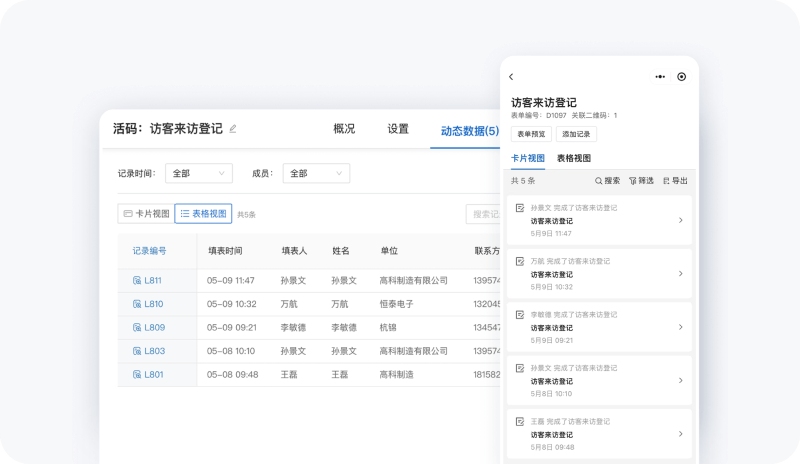This screenshot has height=464, width=800.
Task: Tap the back arrow in mobile panel
Action: (511, 77)
